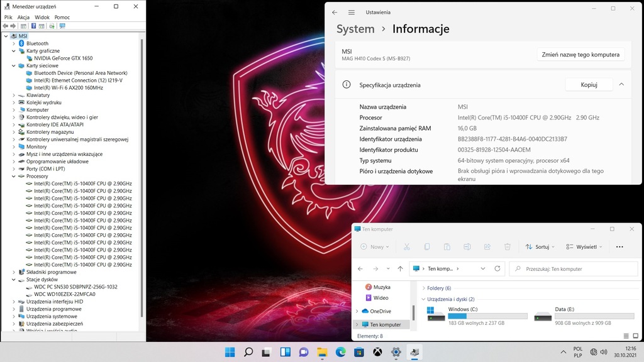Select the Windows (C:) drive
This screenshot has width=644, height=362.
pos(477,315)
